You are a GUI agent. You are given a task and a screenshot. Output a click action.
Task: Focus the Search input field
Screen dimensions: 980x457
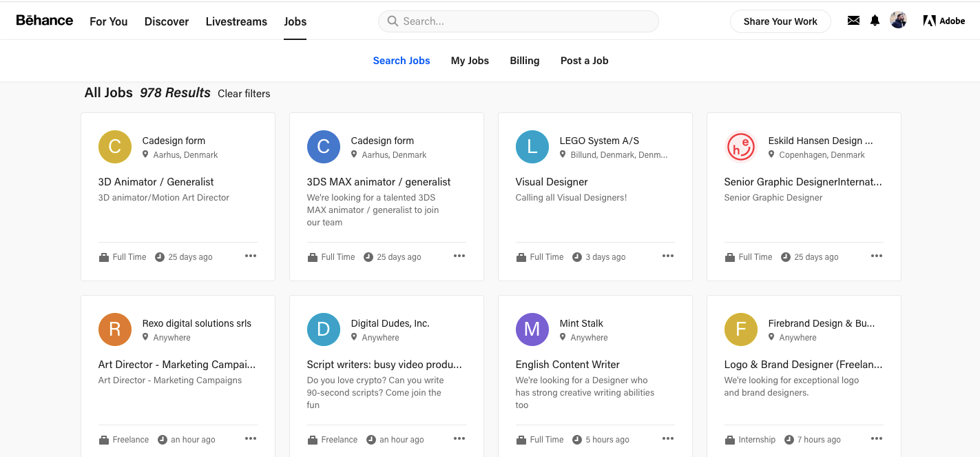pyautogui.click(x=523, y=21)
